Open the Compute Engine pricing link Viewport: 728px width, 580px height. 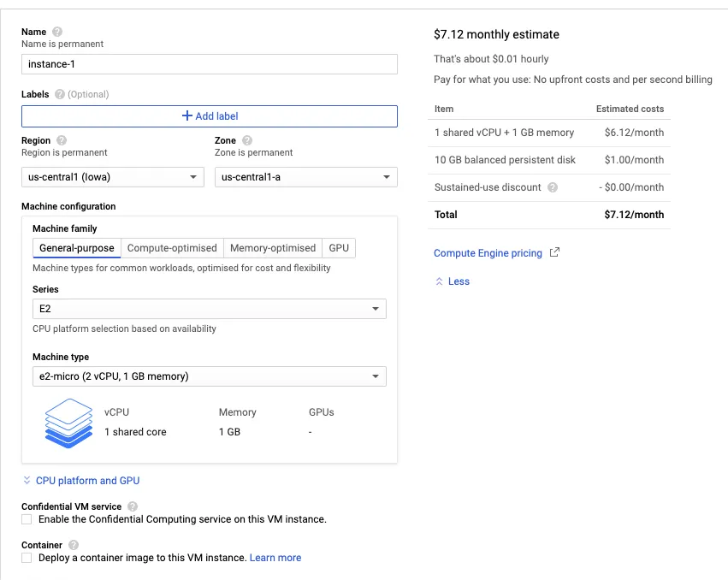(488, 253)
